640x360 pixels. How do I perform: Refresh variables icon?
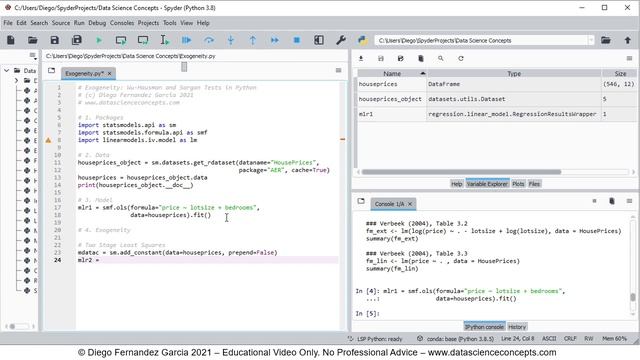(x=461, y=58)
